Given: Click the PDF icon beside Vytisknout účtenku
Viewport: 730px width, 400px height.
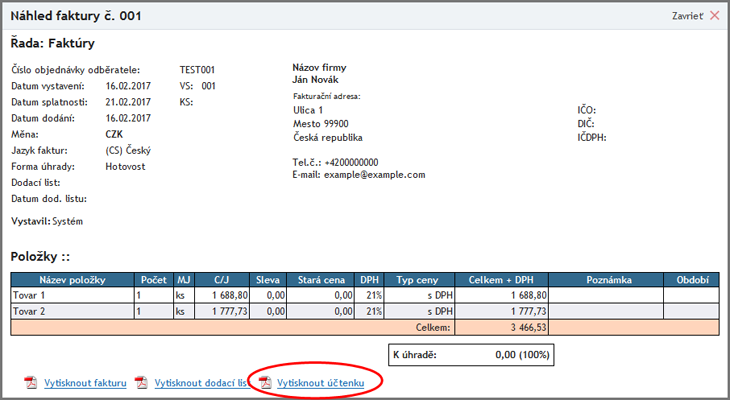Looking at the screenshot, I should pos(265,383).
